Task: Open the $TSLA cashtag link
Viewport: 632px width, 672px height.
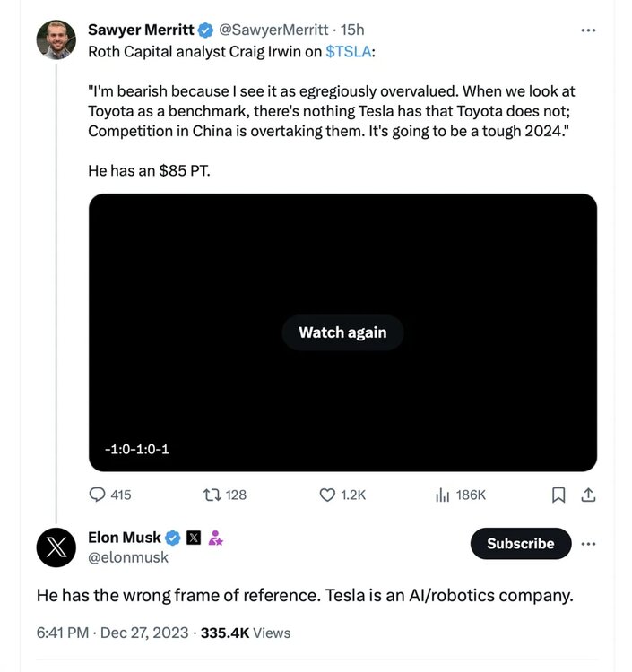Action: click(348, 52)
